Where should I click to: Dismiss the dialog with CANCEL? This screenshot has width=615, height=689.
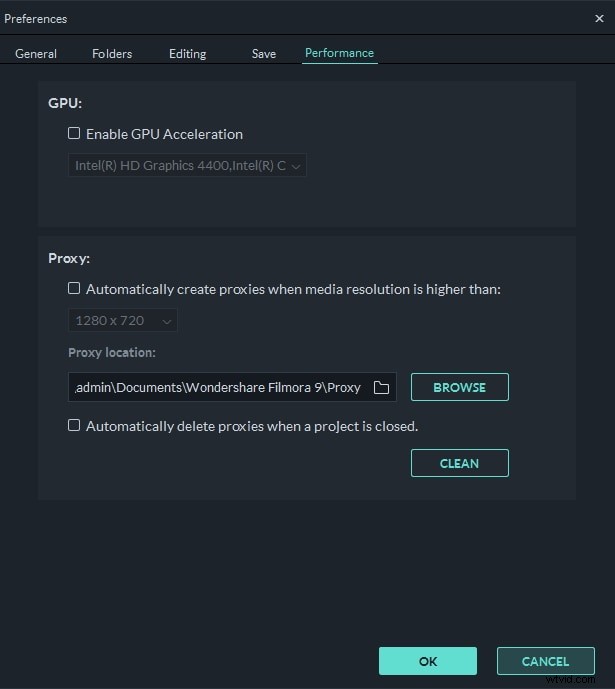[x=545, y=661]
